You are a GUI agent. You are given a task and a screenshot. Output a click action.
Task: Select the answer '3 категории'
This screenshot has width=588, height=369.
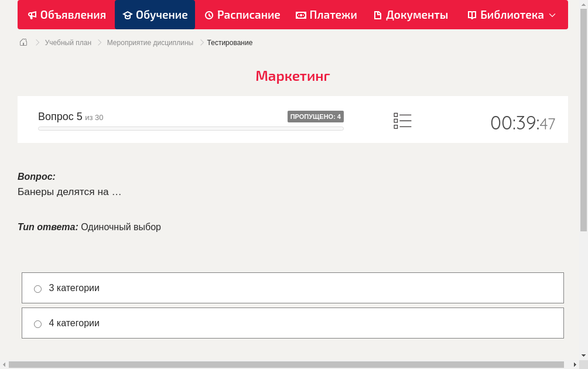[74, 288]
